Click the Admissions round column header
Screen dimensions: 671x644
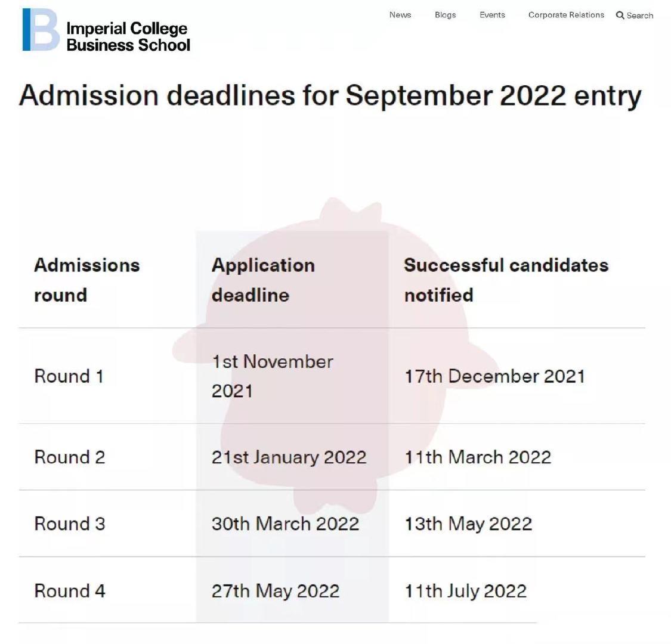(86, 280)
